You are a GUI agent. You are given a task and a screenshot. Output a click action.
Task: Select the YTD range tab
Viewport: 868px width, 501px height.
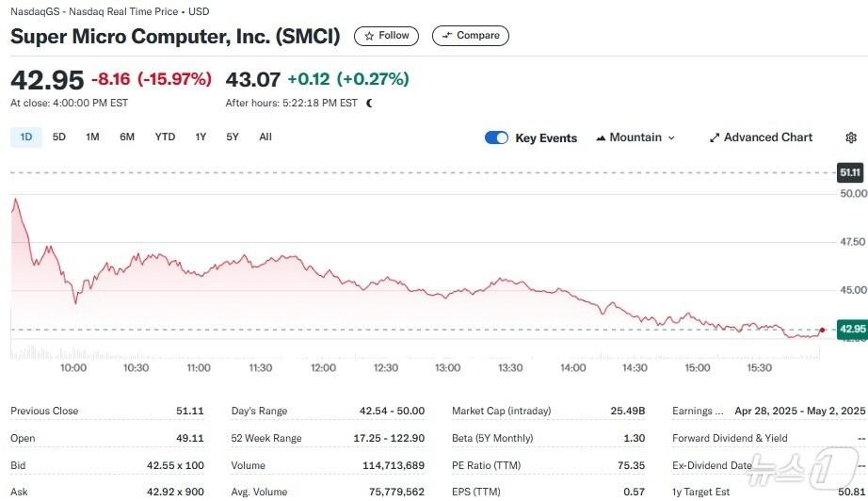tap(165, 137)
